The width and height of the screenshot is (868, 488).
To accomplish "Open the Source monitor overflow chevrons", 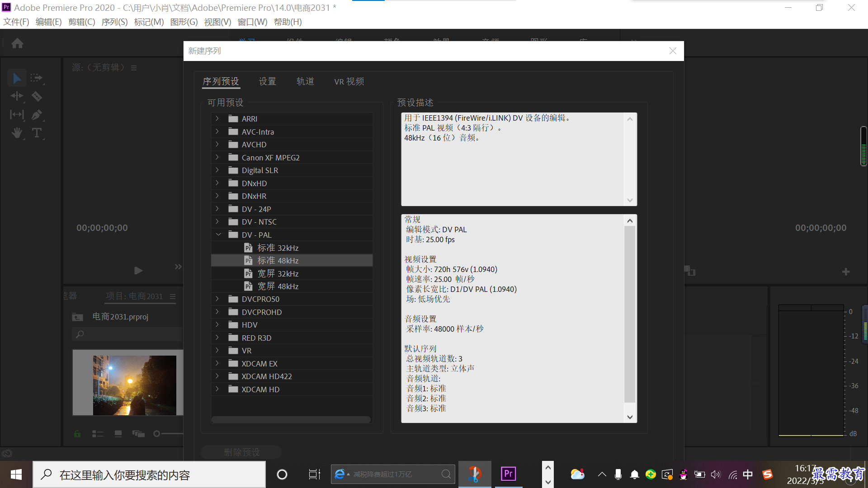I will (x=178, y=267).
